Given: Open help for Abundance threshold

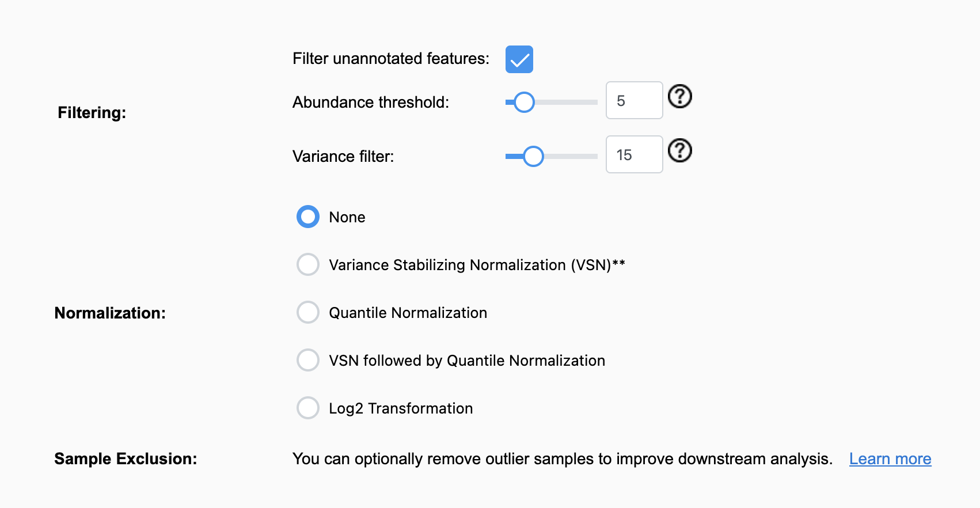Looking at the screenshot, I should [679, 96].
